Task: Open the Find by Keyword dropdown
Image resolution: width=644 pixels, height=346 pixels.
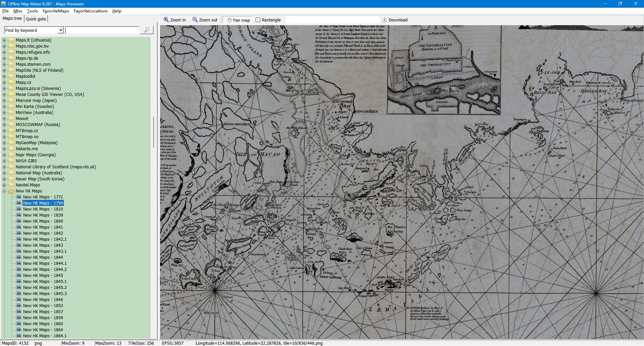Action: click(x=61, y=30)
